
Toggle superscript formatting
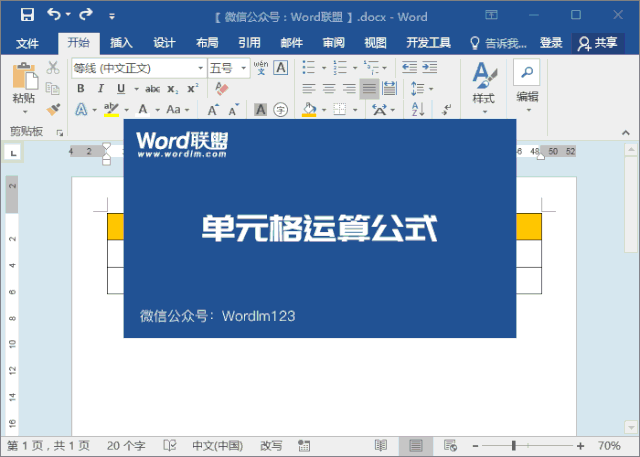[193, 88]
